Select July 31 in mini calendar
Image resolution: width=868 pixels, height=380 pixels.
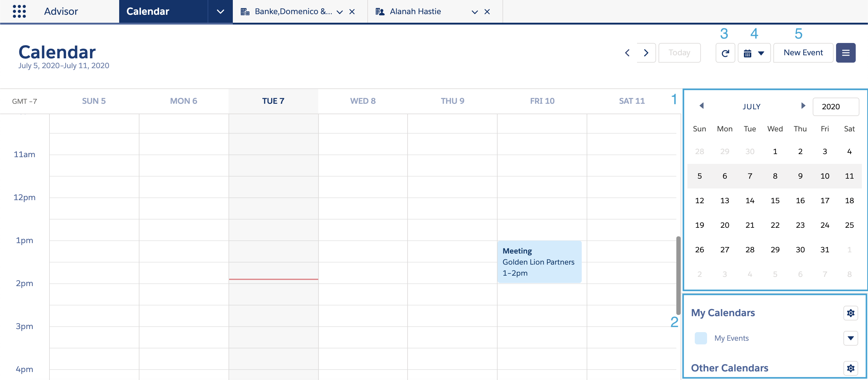tap(824, 250)
